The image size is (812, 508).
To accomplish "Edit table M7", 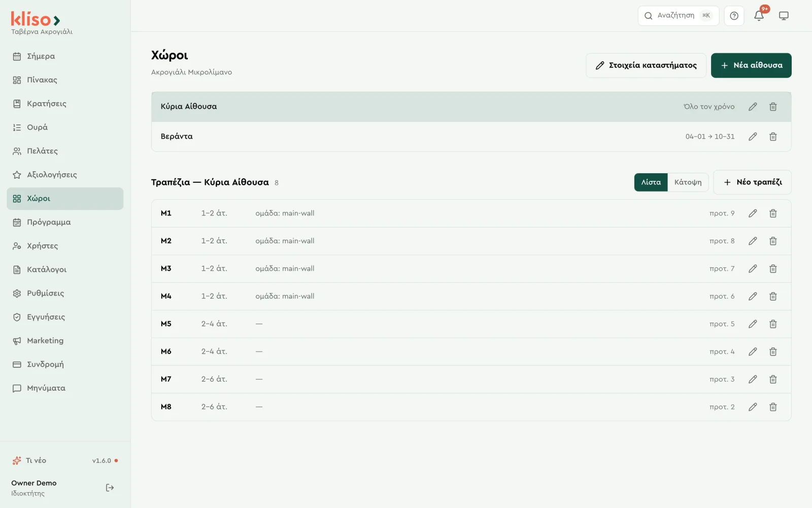I will (753, 379).
